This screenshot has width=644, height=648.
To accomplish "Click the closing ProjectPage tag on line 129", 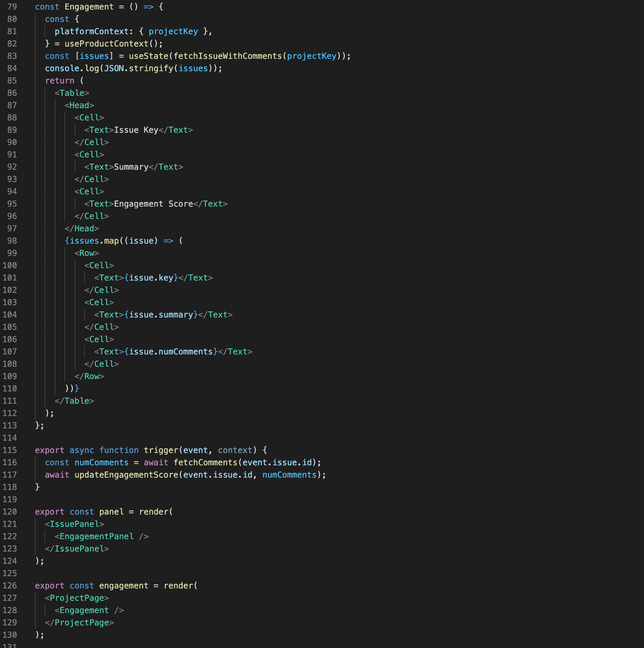I will [x=79, y=623].
